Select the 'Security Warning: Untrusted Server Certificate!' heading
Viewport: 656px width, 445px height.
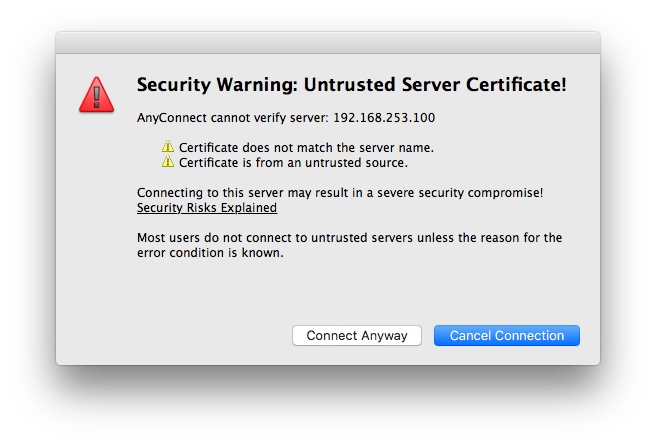[351, 85]
